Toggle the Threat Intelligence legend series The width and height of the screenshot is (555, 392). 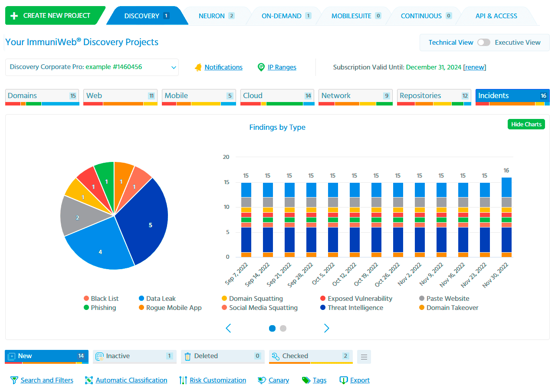351,308
